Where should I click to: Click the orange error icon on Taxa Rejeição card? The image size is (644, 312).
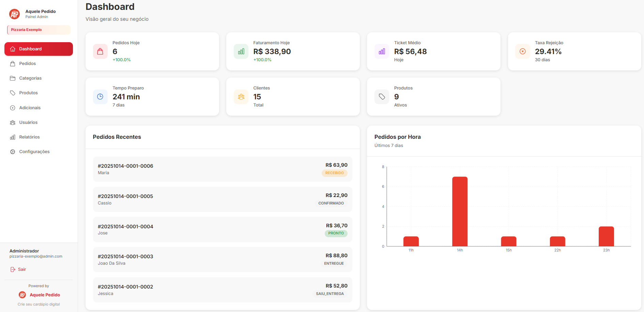522,51
